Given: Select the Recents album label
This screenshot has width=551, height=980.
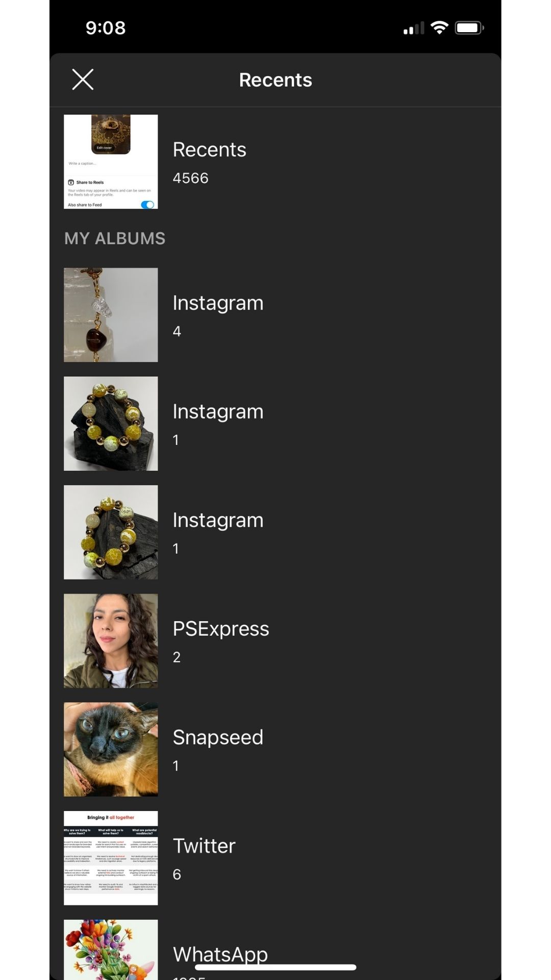Looking at the screenshot, I should pyautogui.click(x=209, y=150).
